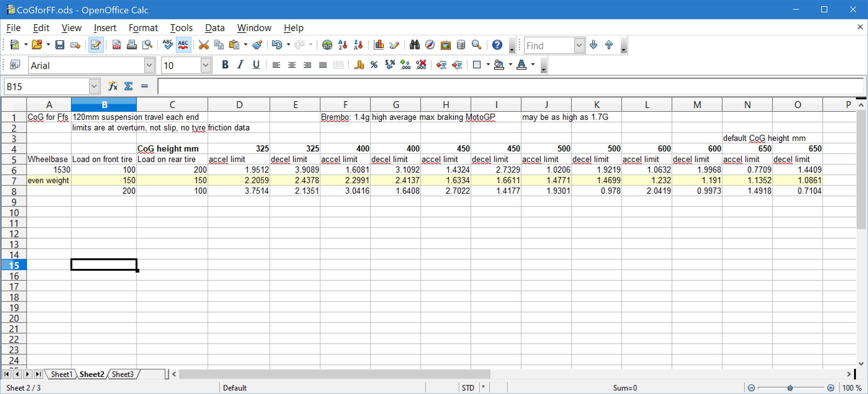
Task: Open the Background Color dropdown arrow
Action: point(511,65)
